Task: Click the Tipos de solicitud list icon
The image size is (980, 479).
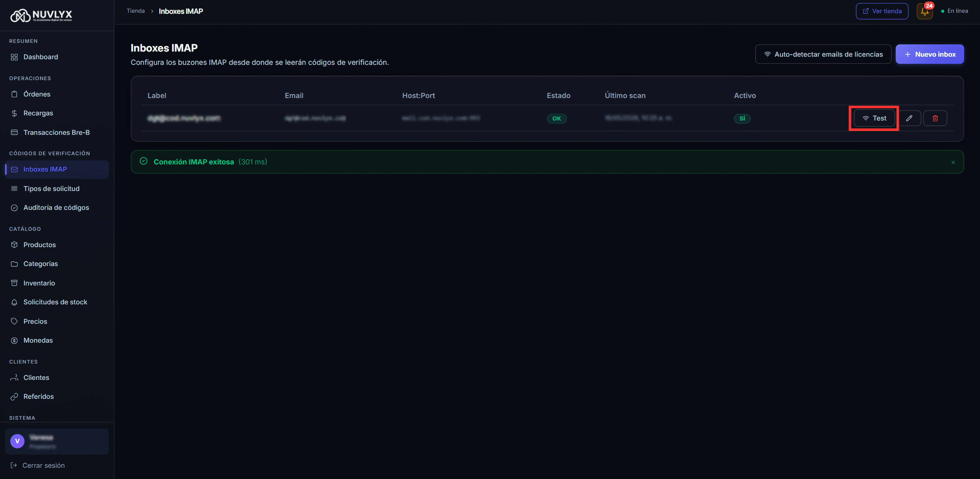Action: 14,189
